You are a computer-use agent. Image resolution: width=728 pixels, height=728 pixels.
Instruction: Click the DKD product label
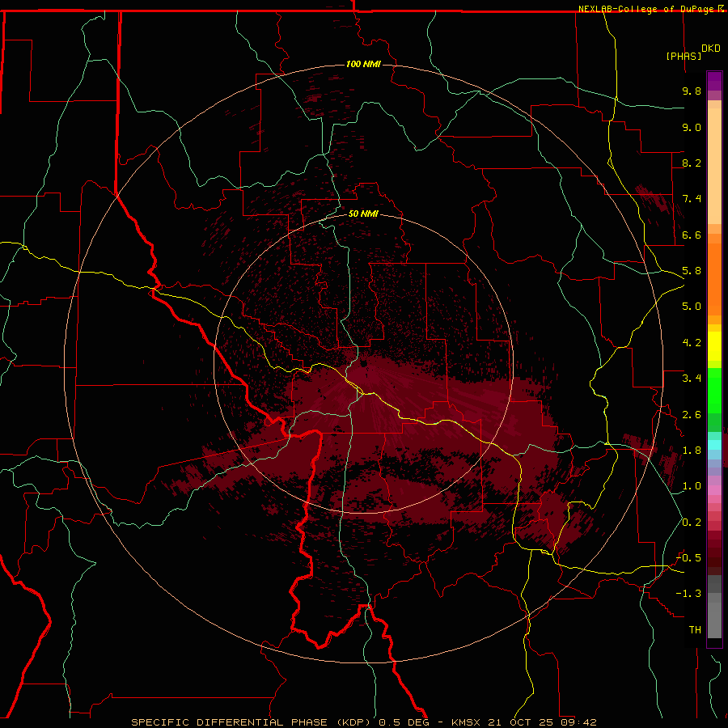711,49
